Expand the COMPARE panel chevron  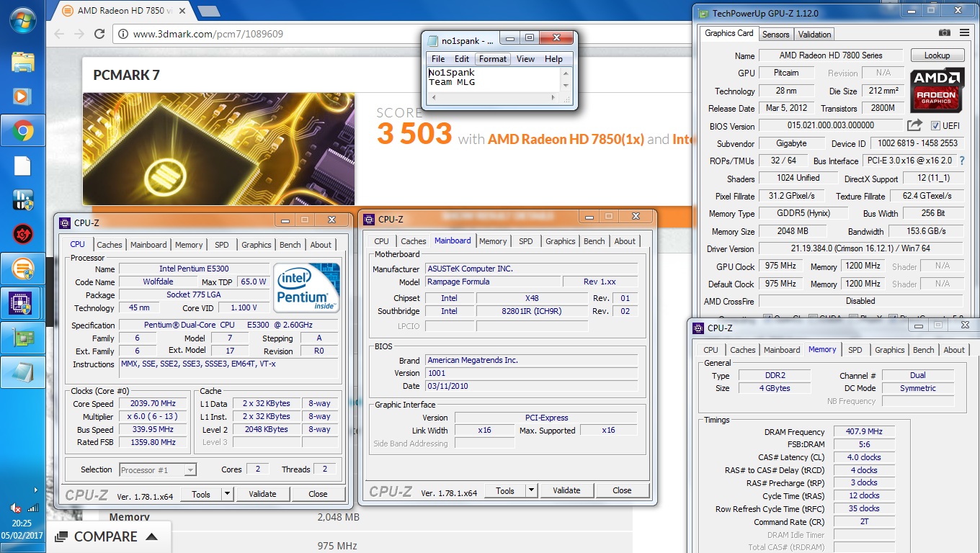pyautogui.click(x=151, y=536)
